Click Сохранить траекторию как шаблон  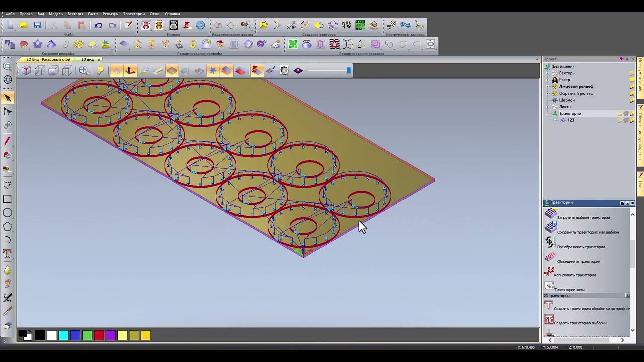point(588,232)
